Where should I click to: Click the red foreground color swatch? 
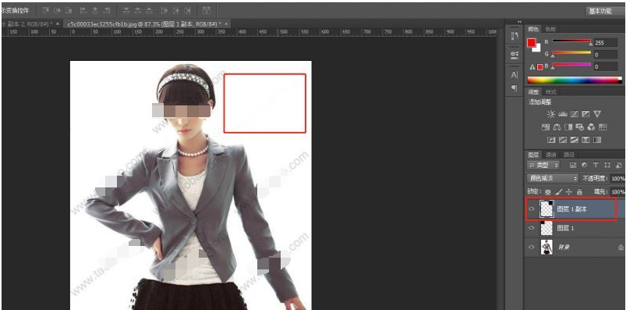[x=532, y=42]
